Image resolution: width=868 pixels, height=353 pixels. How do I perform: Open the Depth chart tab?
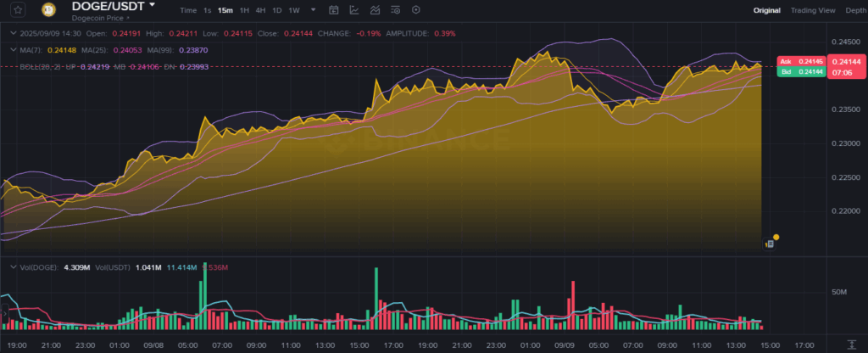pyautogui.click(x=855, y=10)
